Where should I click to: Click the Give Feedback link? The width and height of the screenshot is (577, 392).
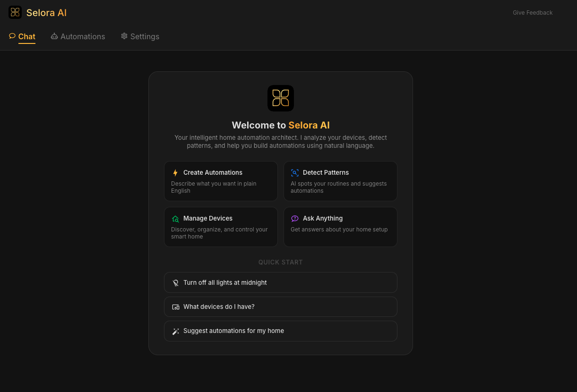(x=533, y=13)
